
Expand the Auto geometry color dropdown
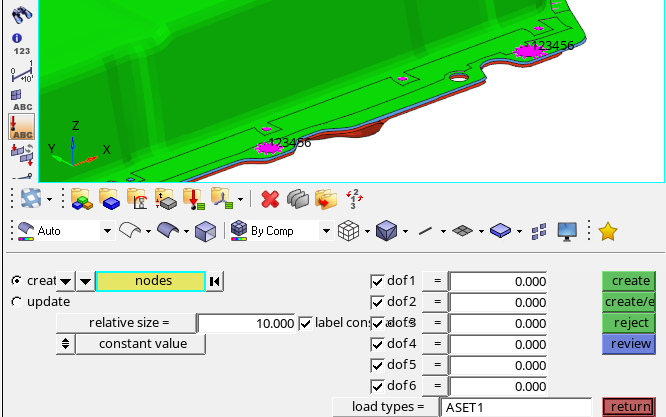pos(107,231)
